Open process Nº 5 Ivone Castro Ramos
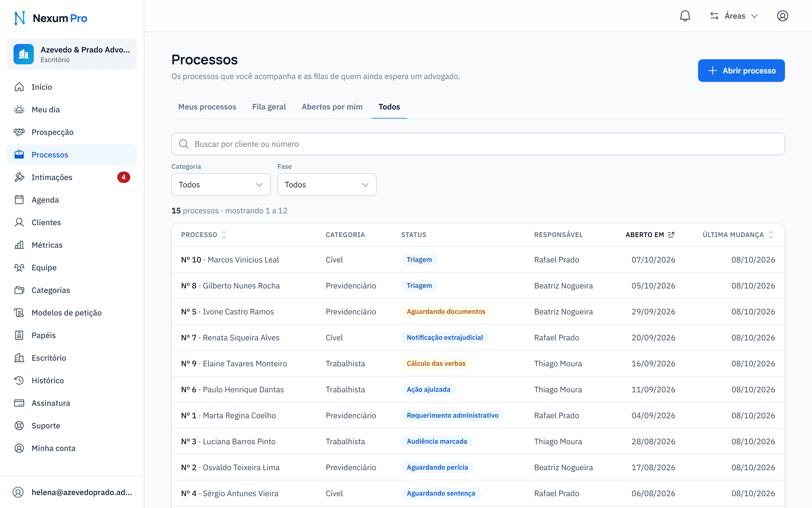Screen dimensions: 812x508 click(x=478, y=312)
